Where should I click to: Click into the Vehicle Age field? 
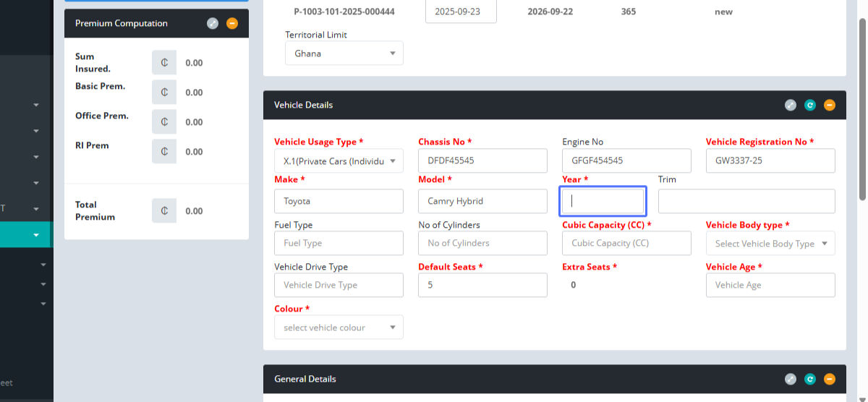coord(770,285)
